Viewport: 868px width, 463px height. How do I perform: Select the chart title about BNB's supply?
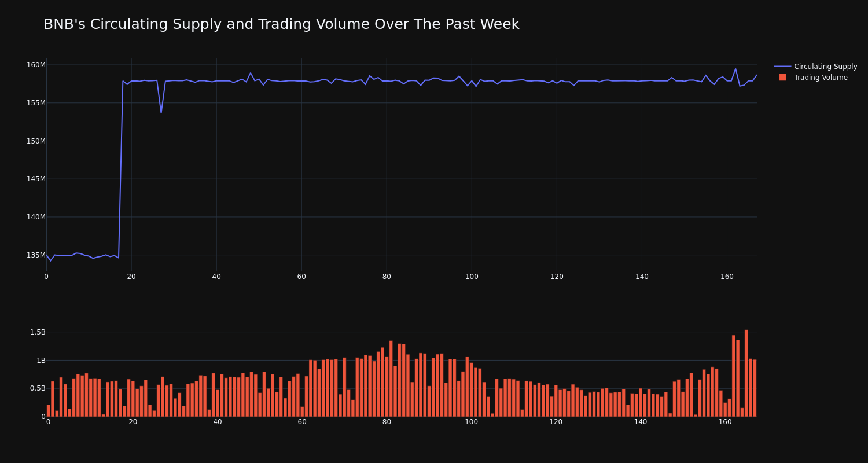tap(281, 24)
